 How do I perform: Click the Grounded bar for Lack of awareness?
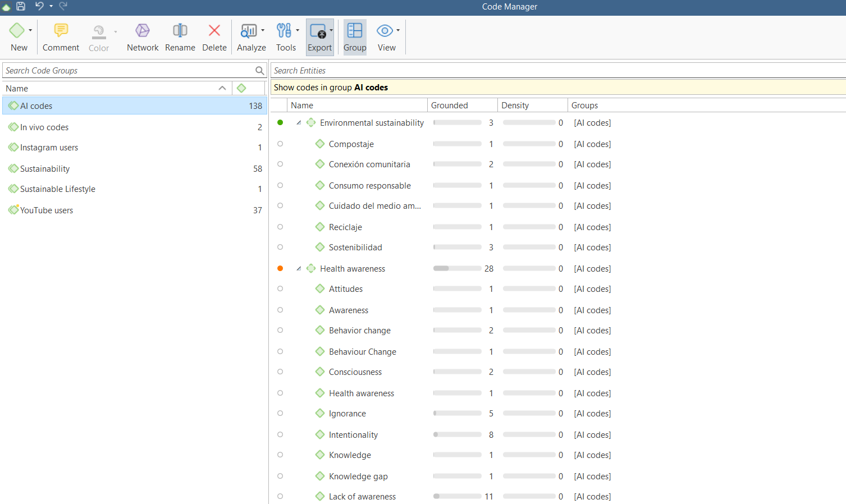tap(457, 496)
